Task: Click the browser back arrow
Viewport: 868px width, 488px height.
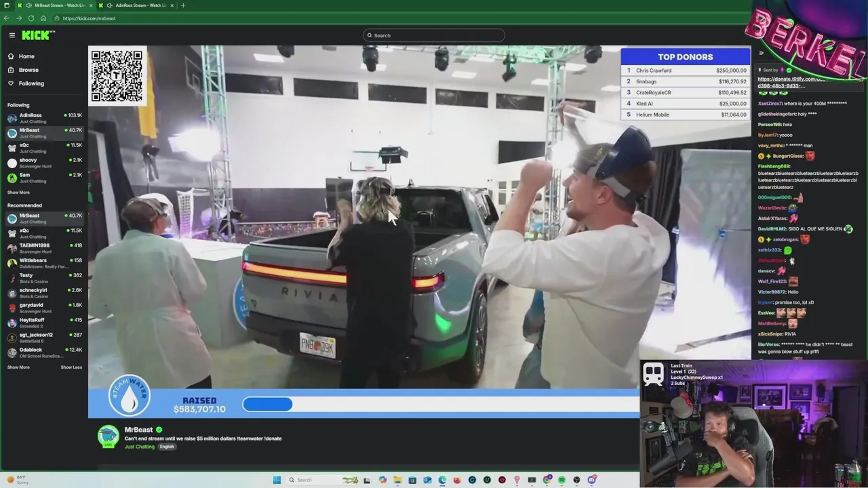Action: tap(7, 18)
